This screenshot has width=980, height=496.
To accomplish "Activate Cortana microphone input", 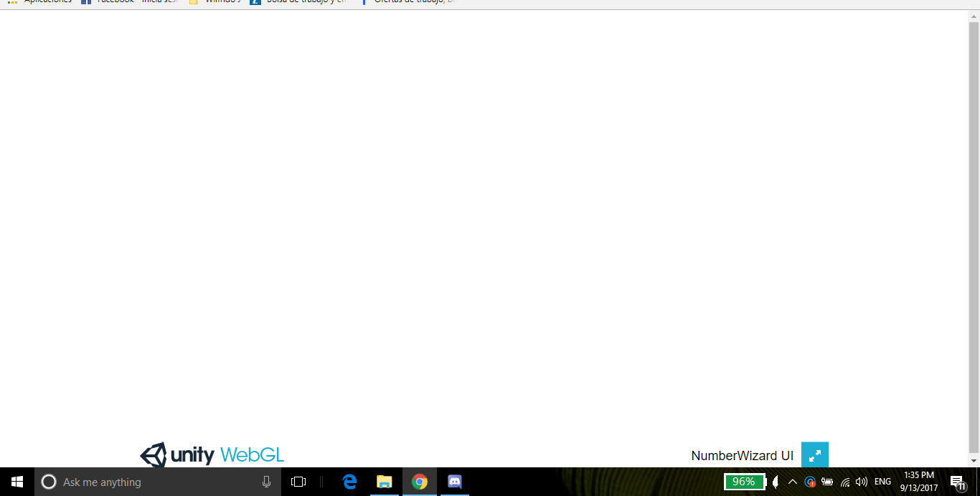I will click(266, 482).
